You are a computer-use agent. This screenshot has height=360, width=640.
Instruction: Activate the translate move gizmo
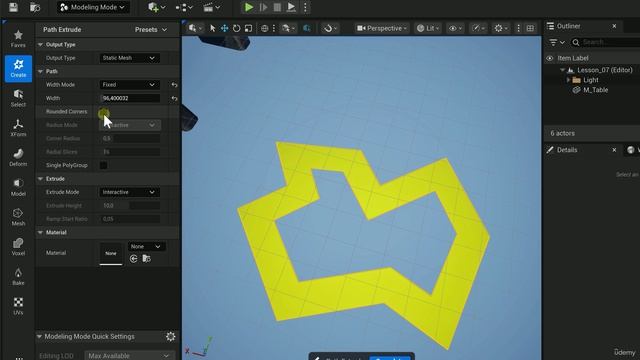[224, 28]
